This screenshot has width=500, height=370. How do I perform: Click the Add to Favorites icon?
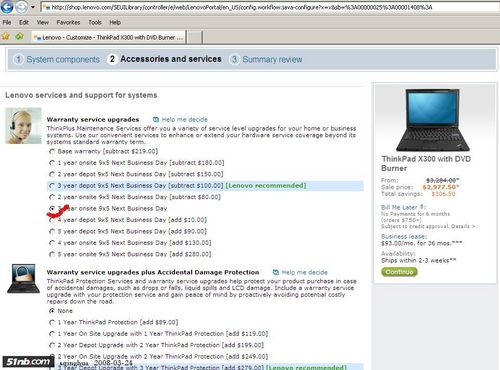coord(20,37)
